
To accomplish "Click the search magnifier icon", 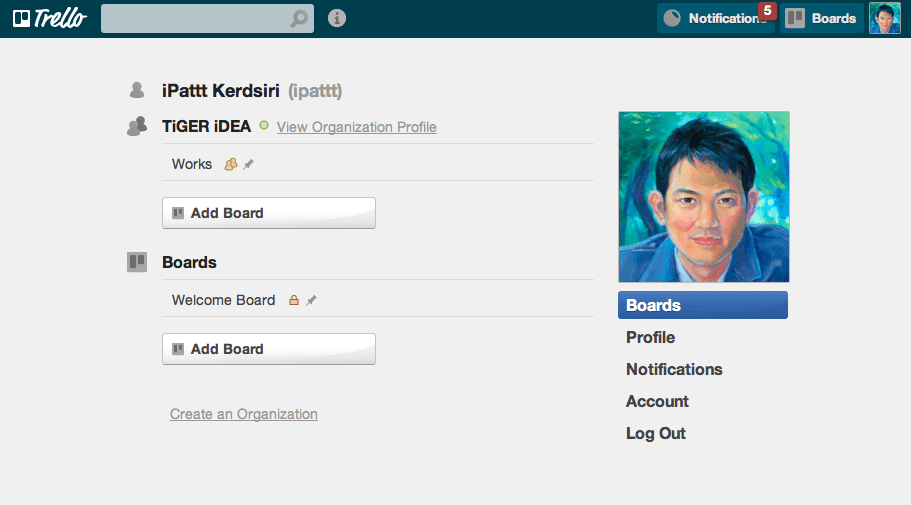I will 299,19.
